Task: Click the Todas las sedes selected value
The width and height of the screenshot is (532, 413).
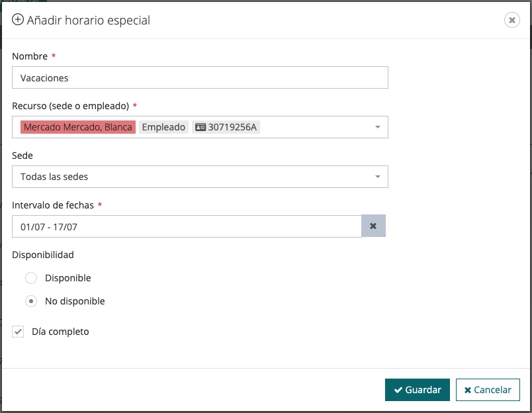Action: pyautogui.click(x=54, y=177)
